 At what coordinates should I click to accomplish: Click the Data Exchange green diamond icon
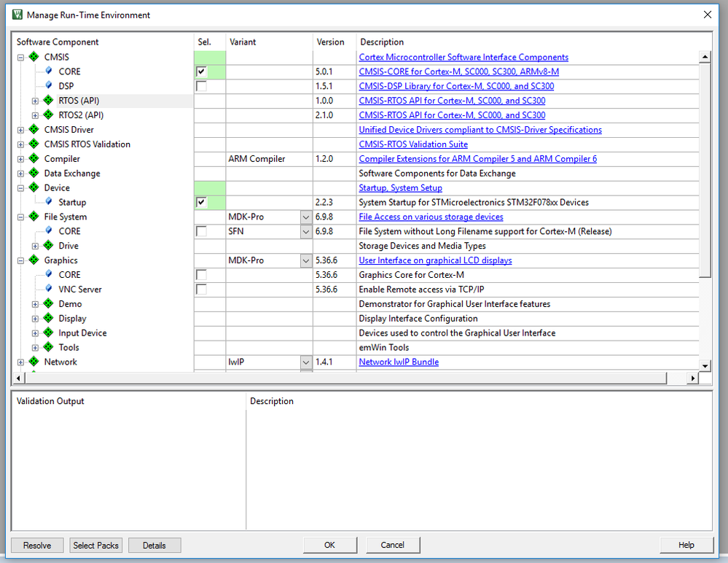coord(34,173)
